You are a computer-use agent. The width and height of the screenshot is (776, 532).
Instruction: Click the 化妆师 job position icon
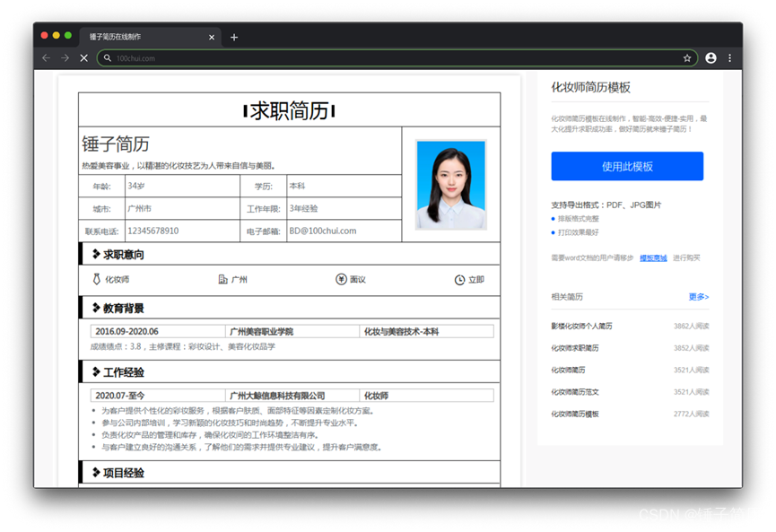tap(97, 279)
